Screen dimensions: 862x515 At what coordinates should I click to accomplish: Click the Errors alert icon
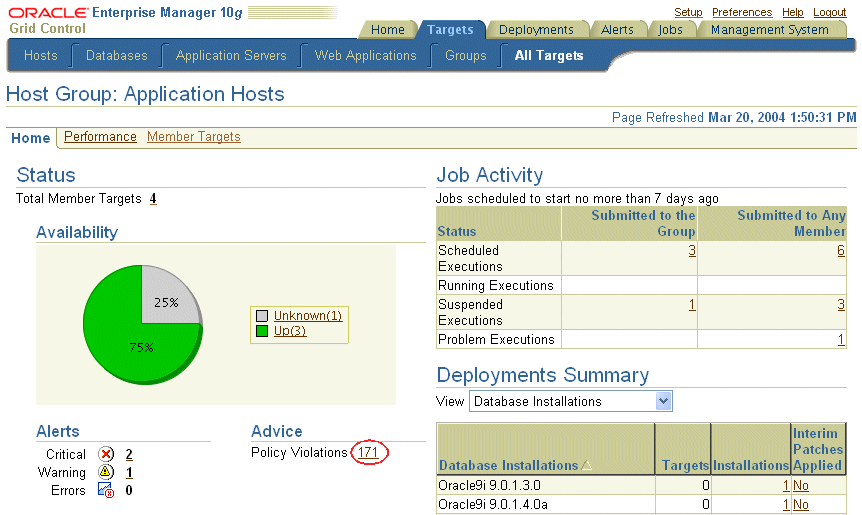tap(106, 490)
